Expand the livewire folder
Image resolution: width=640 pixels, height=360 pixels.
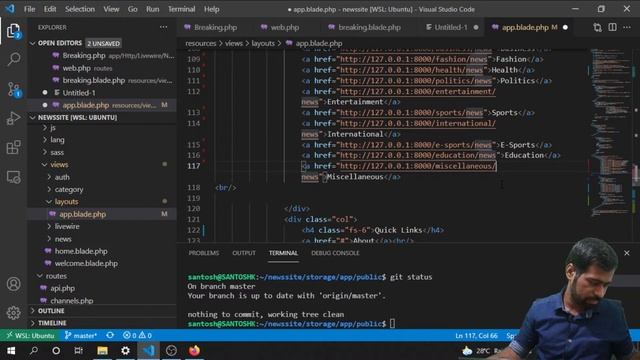point(102,227)
